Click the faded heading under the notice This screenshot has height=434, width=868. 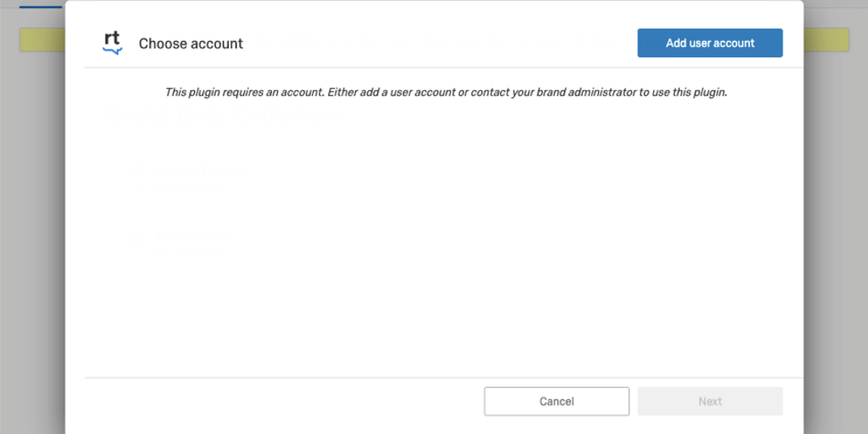point(223,116)
